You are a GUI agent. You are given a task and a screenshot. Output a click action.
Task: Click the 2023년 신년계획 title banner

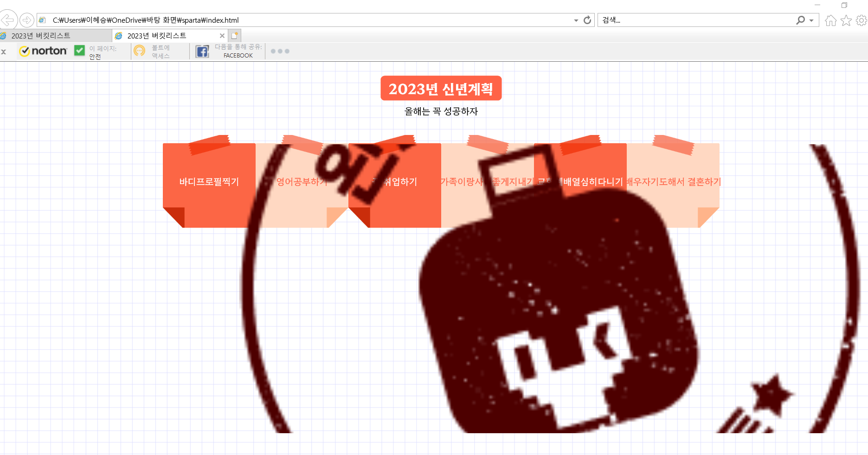click(441, 88)
